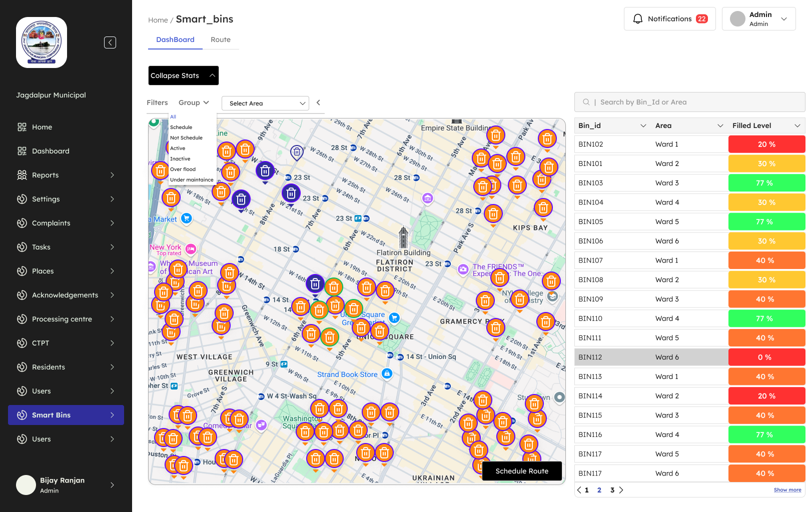Click the Residents sidebar icon
812x512 pixels.
point(22,367)
